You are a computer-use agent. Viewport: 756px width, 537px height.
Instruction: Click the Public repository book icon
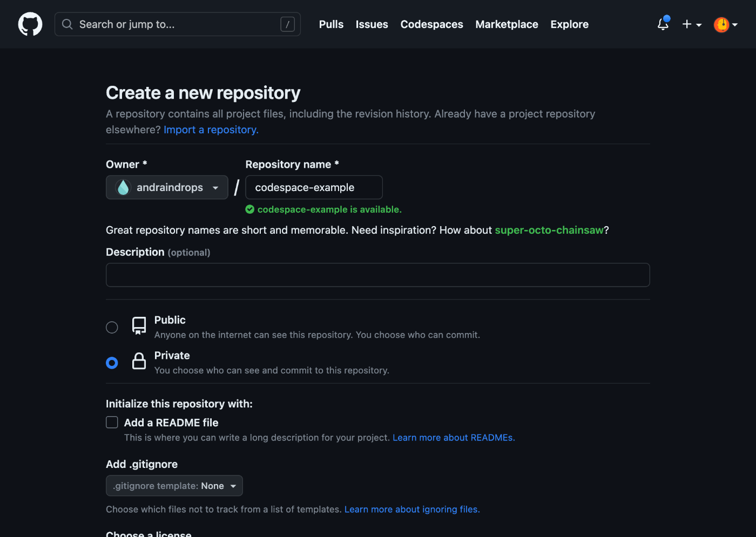click(x=139, y=326)
